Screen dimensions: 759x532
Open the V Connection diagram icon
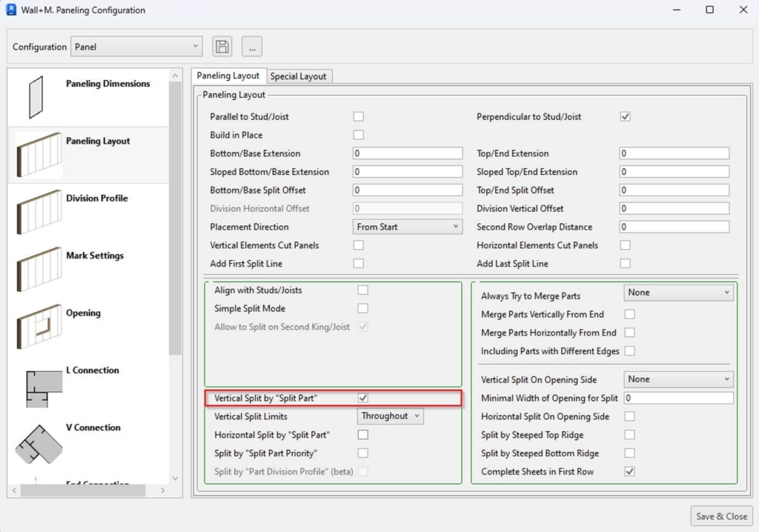point(39,445)
